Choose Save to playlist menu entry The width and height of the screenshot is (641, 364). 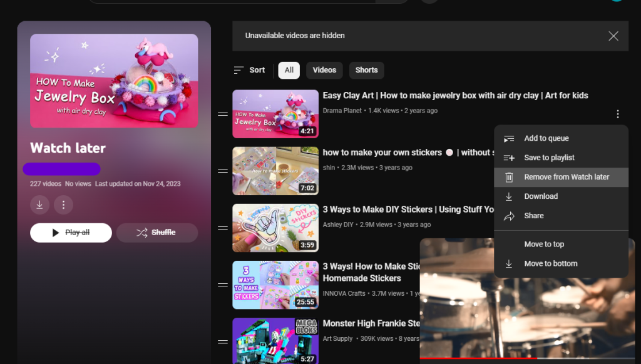561,158
